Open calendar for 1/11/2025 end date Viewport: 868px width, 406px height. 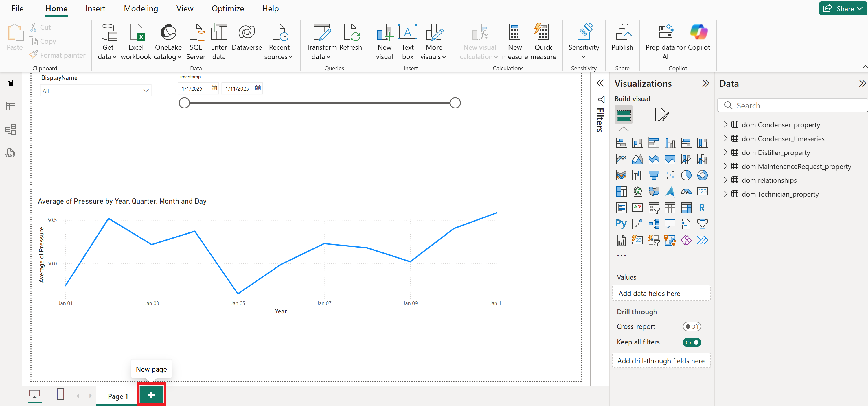click(258, 88)
